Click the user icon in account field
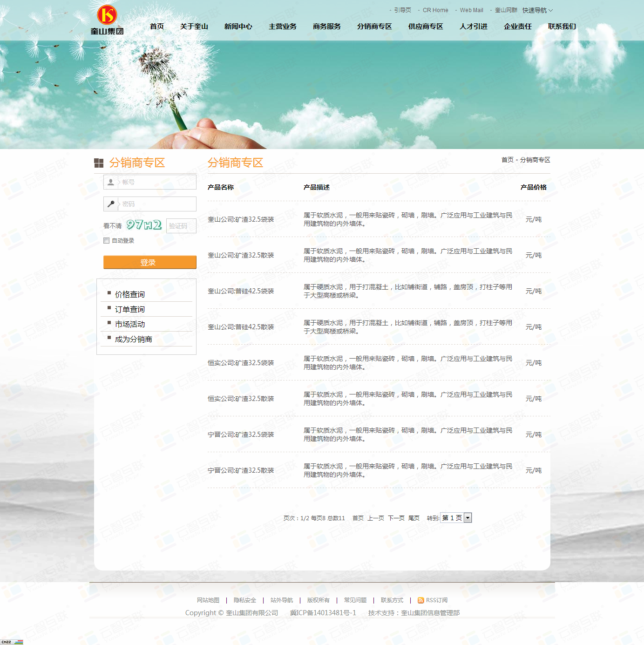The width and height of the screenshot is (644, 645). click(x=111, y=182)
